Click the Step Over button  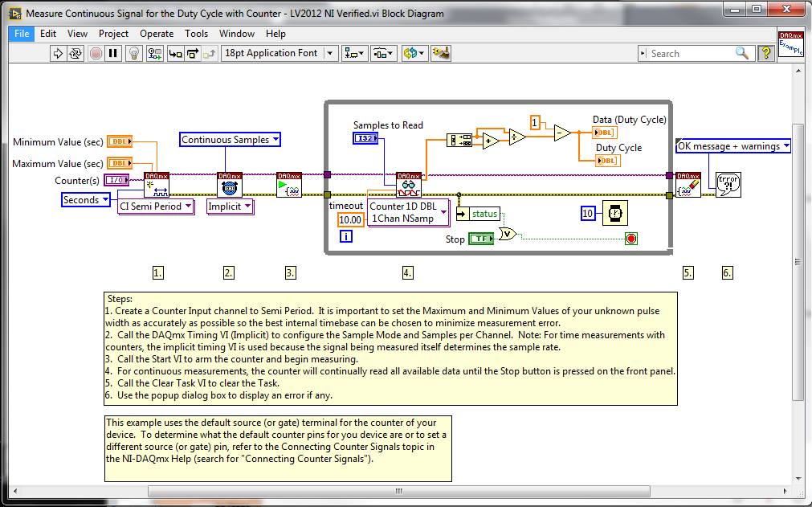click(193, 53)
